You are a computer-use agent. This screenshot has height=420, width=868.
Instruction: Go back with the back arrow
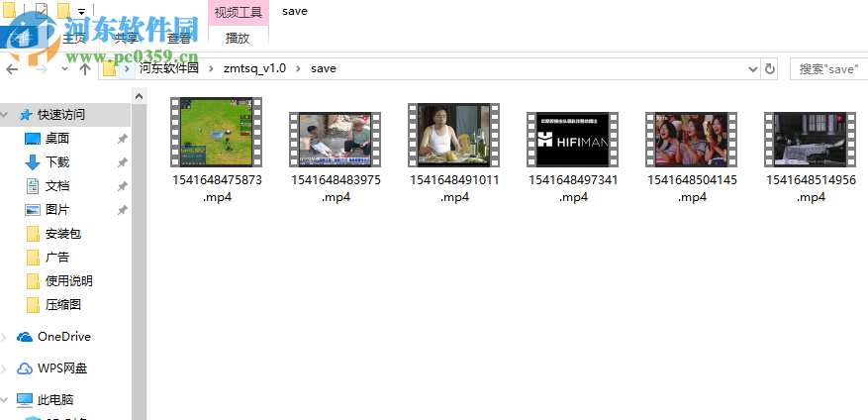click(x=12, y=68)
